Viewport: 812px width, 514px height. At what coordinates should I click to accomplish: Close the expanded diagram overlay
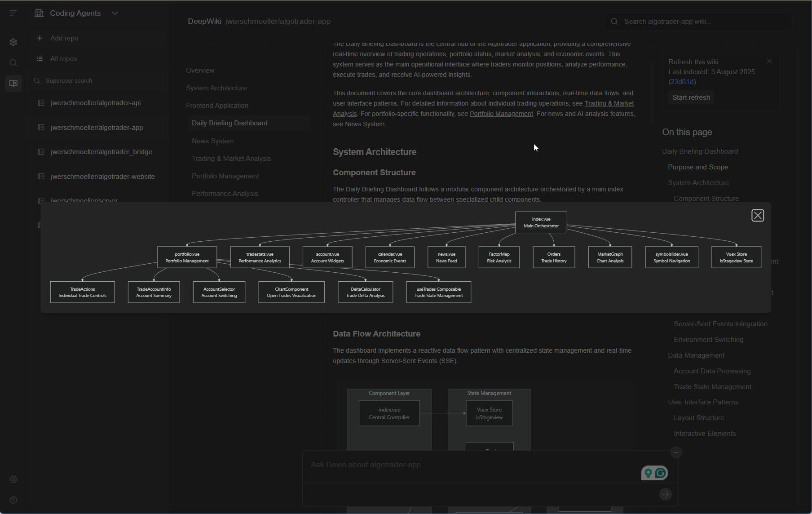758,216
